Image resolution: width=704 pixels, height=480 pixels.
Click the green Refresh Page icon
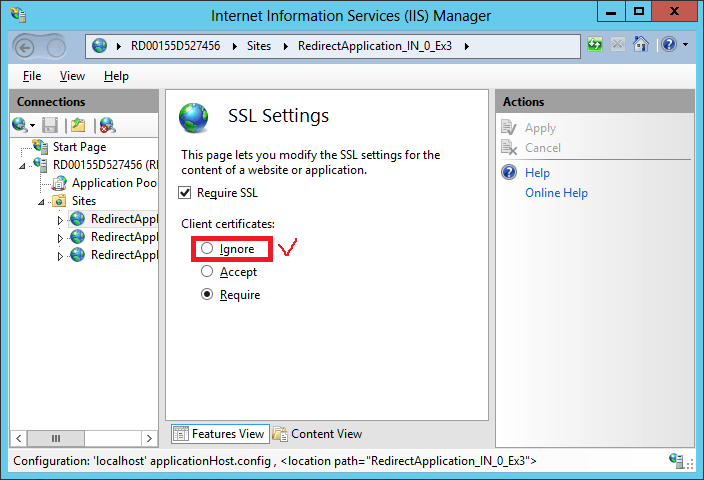tap(596, 45)
